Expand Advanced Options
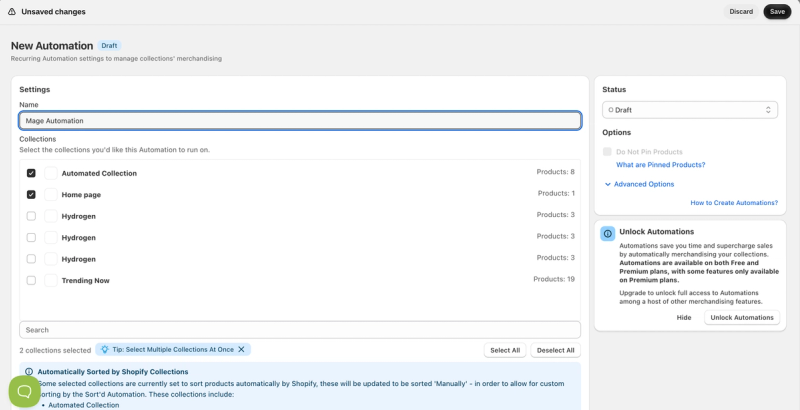This screenshot has width=800, height=410. click(639, 184)
